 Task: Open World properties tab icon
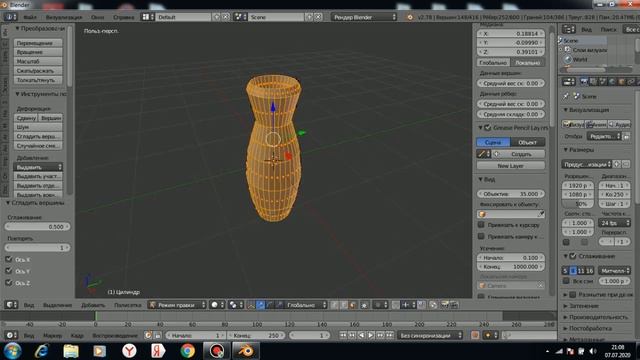[612, 82]
